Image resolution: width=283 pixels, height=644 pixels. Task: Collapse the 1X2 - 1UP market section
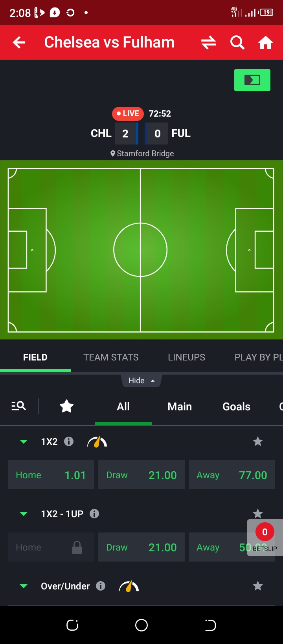[x=24, y=514]
